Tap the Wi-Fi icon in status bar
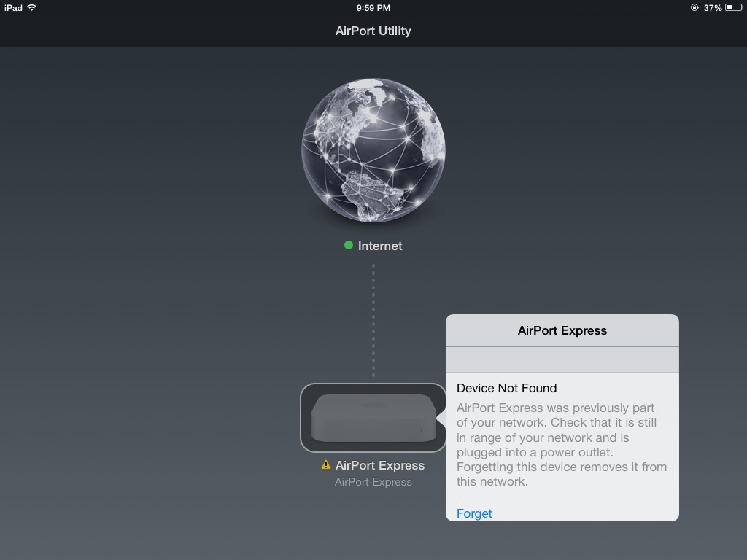 (32, 7)
